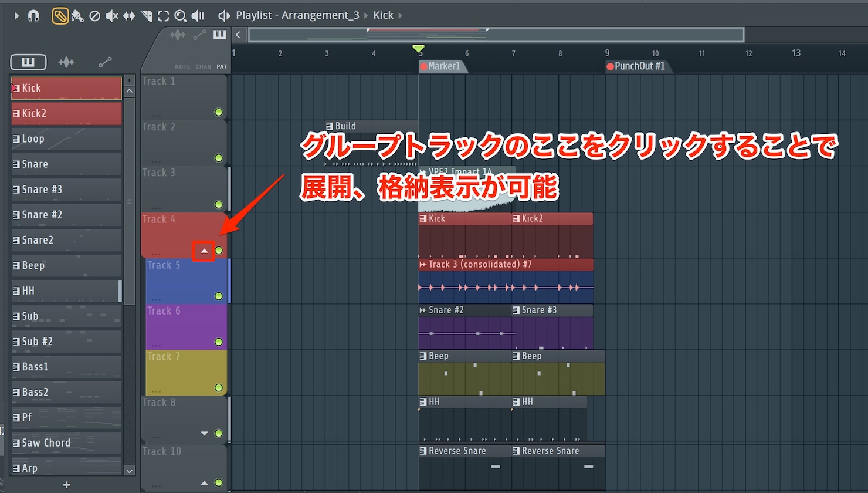The height and width of the screenshot is (493, 868).
Task: Expand the Track 8 group triangle
Action: click(204, 434)
